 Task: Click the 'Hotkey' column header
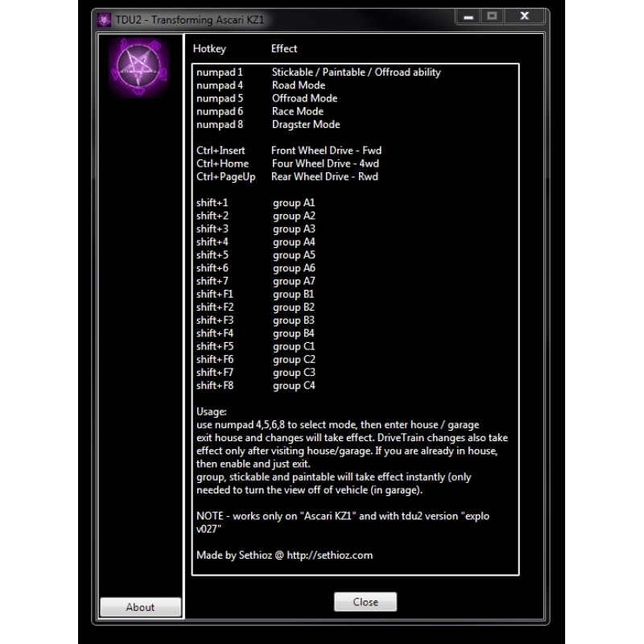[x=209, y=49]
